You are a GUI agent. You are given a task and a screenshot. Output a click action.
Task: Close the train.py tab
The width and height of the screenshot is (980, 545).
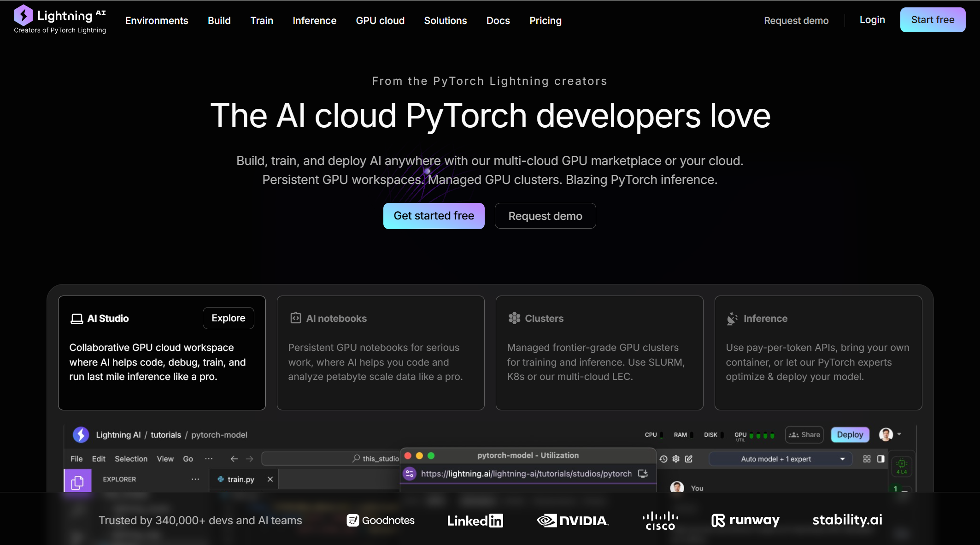point(270,479)
